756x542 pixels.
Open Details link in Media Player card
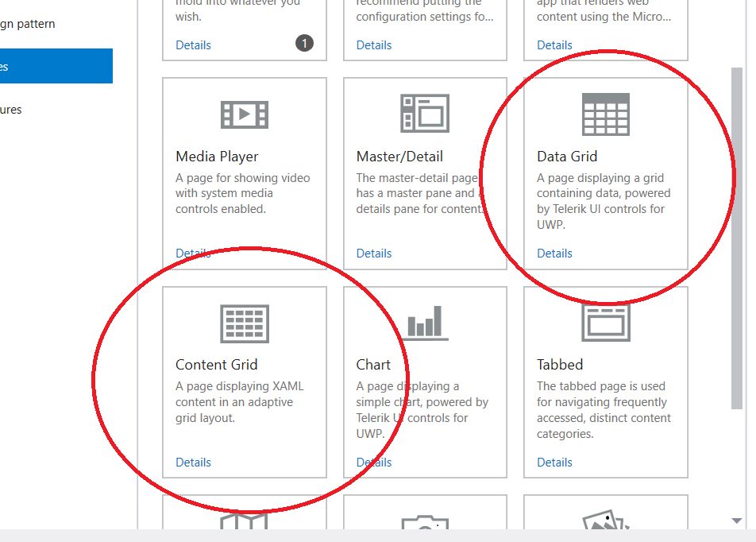point(193,254)
